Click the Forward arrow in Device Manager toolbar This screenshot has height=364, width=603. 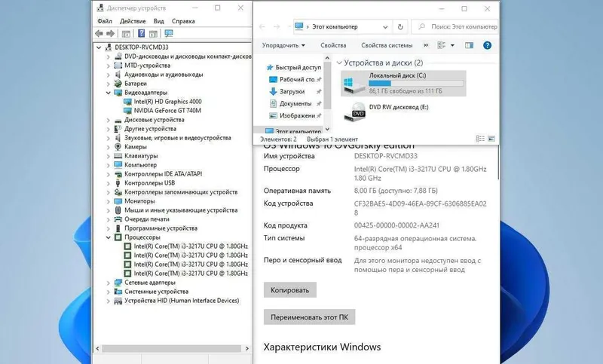pos(110,34)
